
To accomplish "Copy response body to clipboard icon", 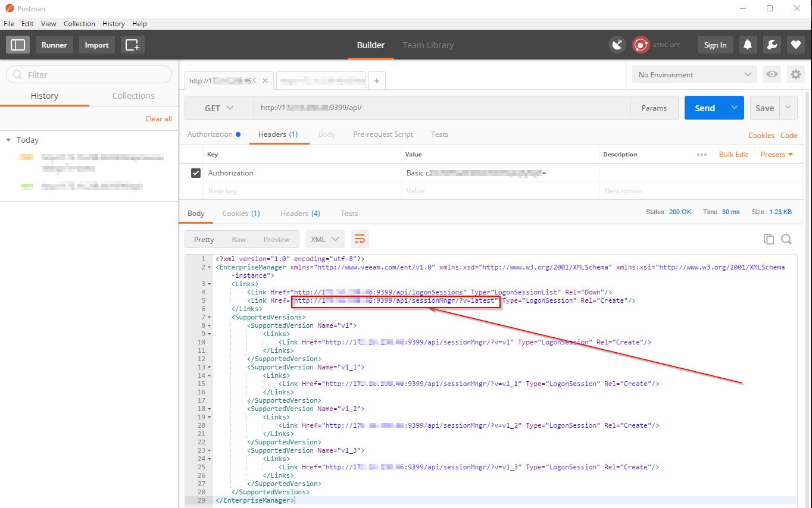I will tap(769, 239).
